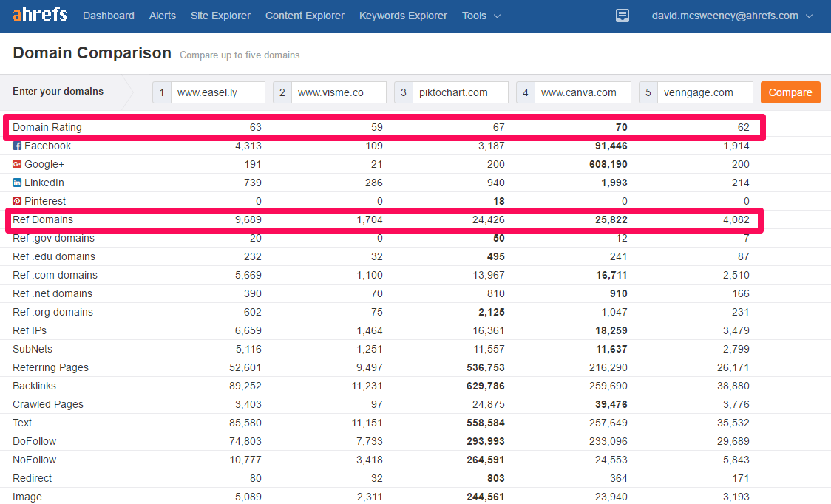Open Keywords Explorer
The width and height of the screenshot is (831, 504).
[404, 16]
